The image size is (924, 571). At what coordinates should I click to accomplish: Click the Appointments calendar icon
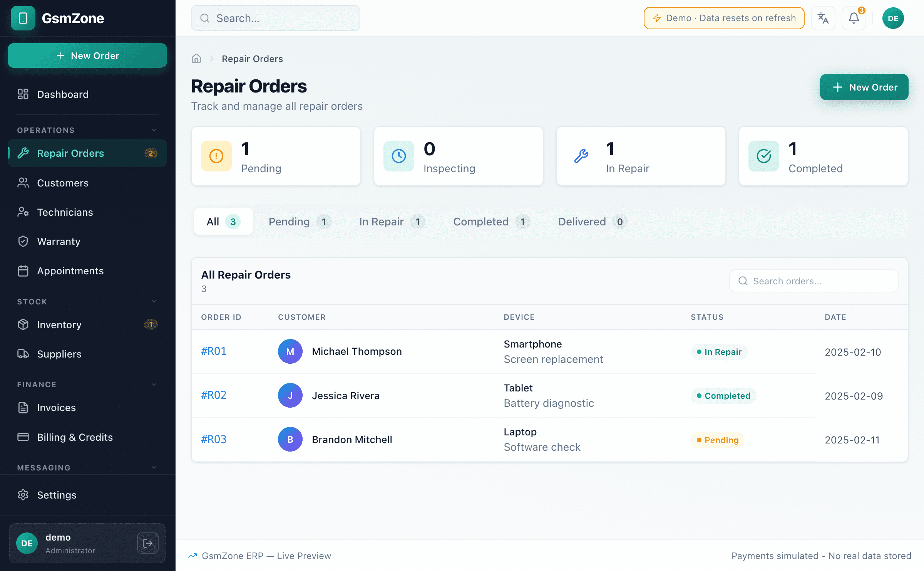pyautogui.click(x=23, y=270)
